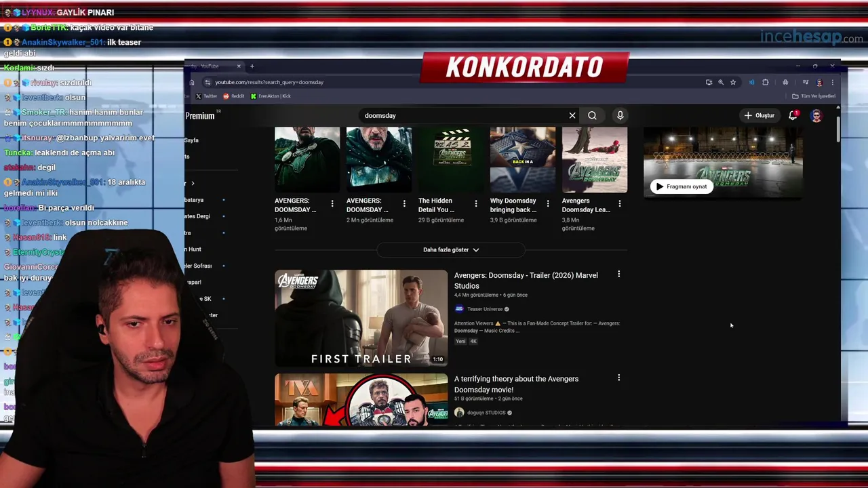Open the browser extensions puzzle icon

[766, 82]
